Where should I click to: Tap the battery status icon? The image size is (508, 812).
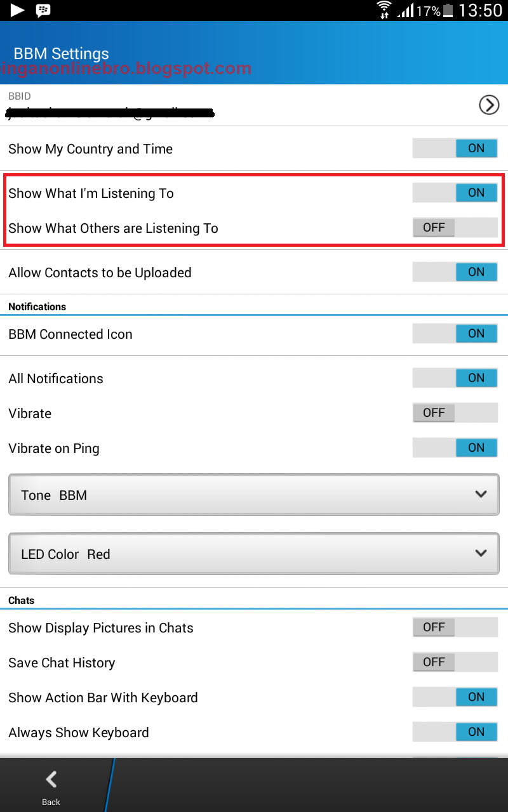tap(448, 10)
